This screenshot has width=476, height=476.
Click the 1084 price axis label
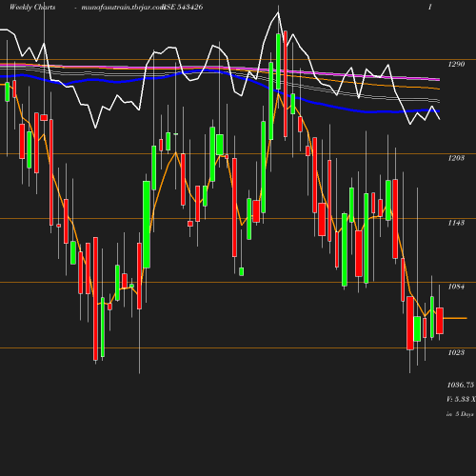pos(456,287)
